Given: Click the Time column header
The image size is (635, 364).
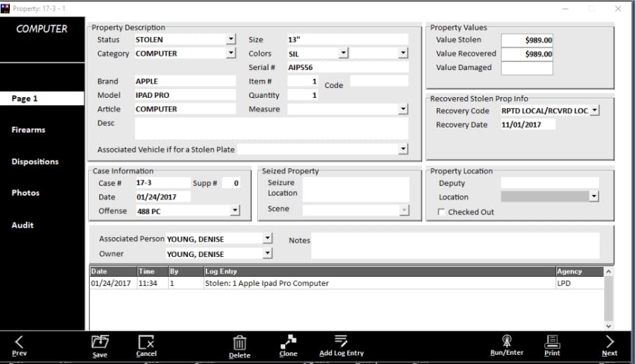Looking at the screenshot, I should [x=153, y=272].
